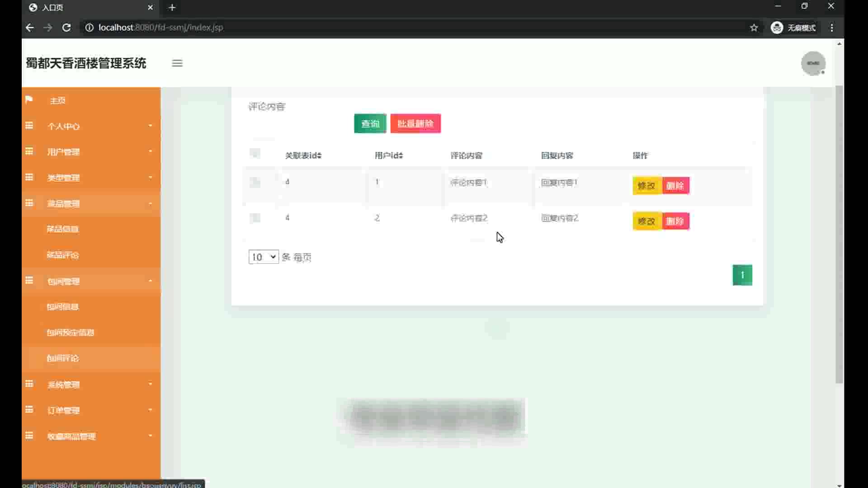Go to 主页 in sidebar

click(57, 100)
